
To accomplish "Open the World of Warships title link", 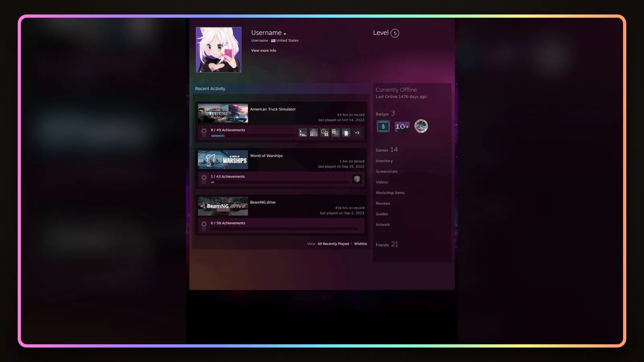I will [x=266, y=156].
